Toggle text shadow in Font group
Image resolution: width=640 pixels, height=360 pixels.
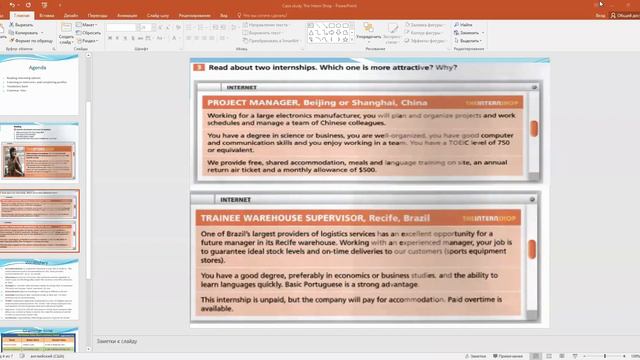(x=133, y=38)
